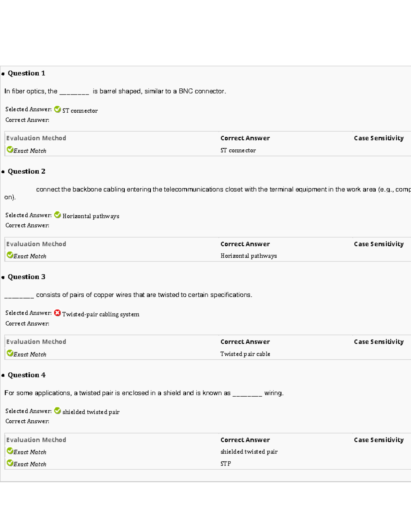Click Evaluation Method header in Question 1 table
The width and height of the screenshot is (411, 532).
36,138
